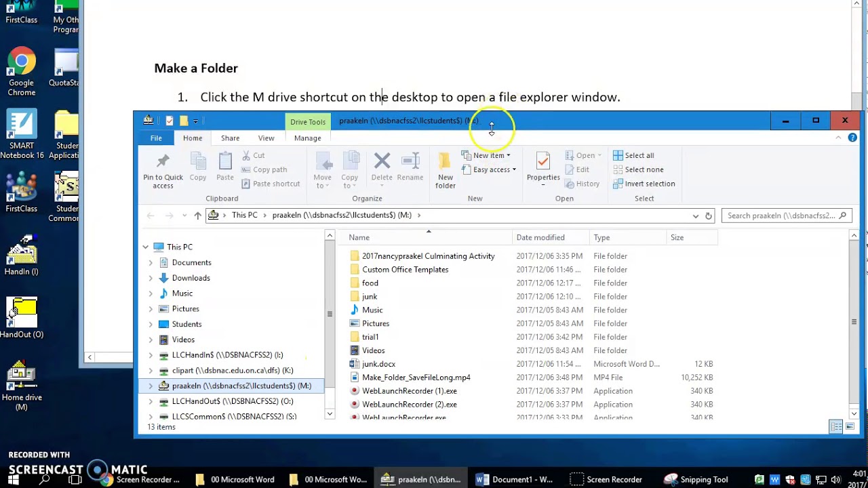Open the New item dropdown

click(486, 155)
